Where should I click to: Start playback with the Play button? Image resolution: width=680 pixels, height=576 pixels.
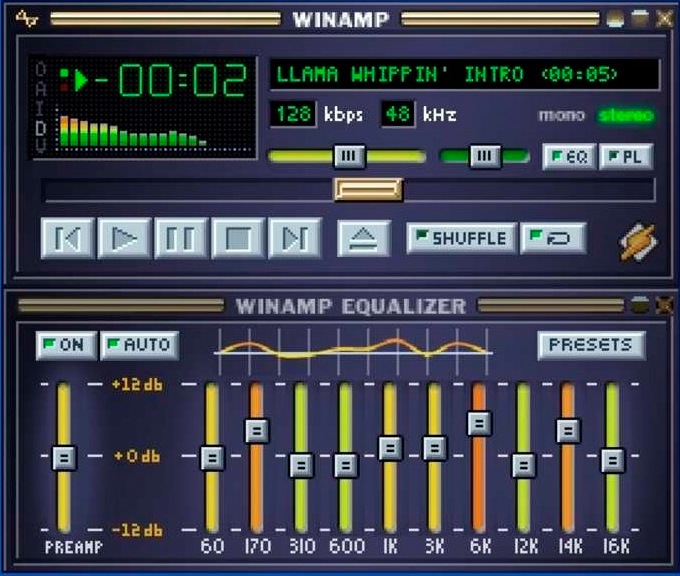(124, 238)
